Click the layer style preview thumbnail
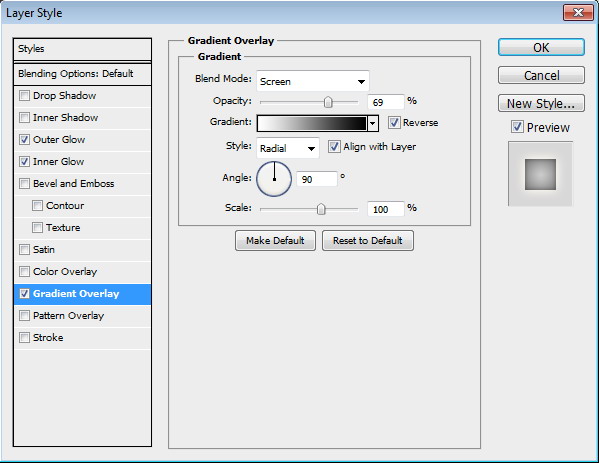This screenshot has width=599, height=463. click(x=540, y=174)
